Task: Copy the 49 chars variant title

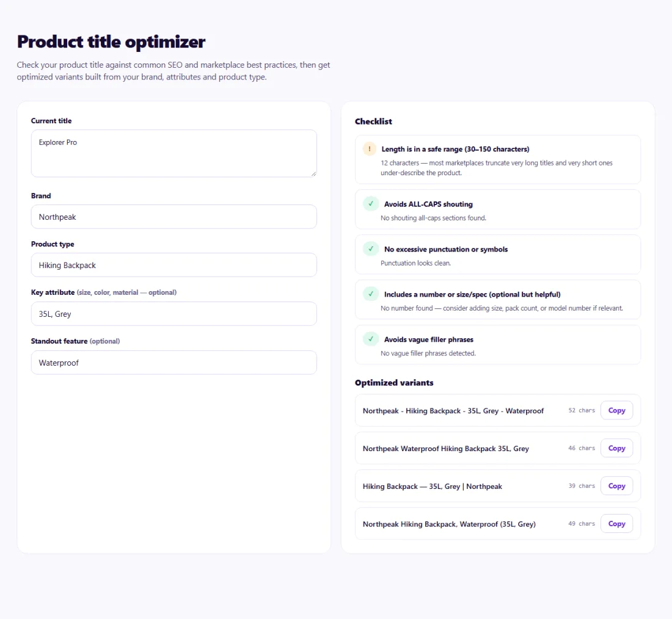Action: tap(617, 524)
